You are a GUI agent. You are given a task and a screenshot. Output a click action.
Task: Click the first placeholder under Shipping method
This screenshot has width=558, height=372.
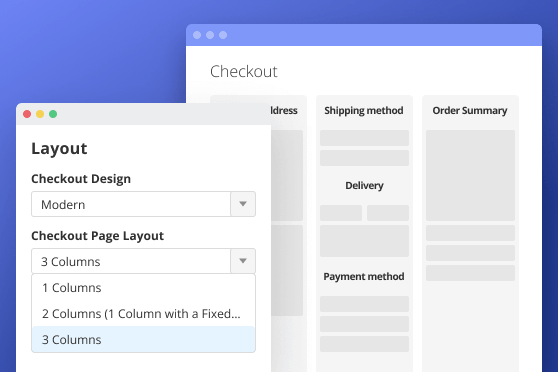(364, 138)
